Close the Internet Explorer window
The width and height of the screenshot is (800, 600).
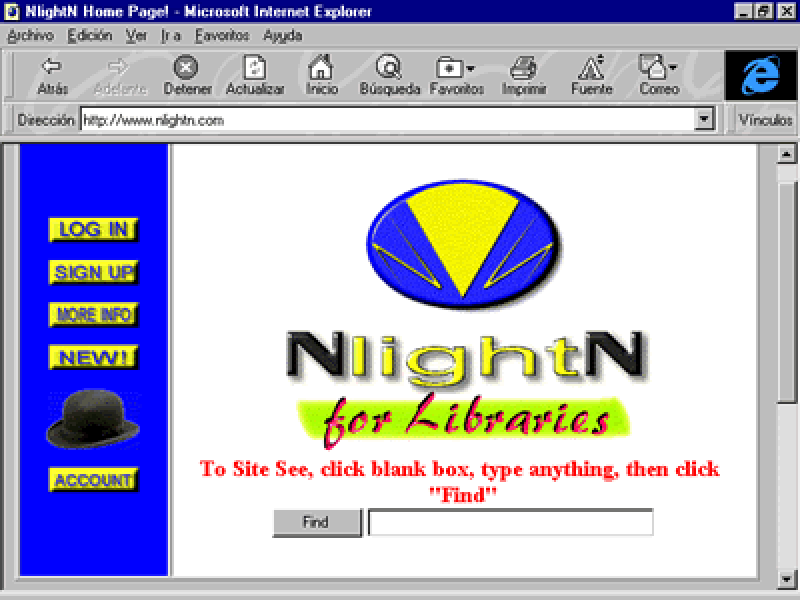click(x=786, y=11)
